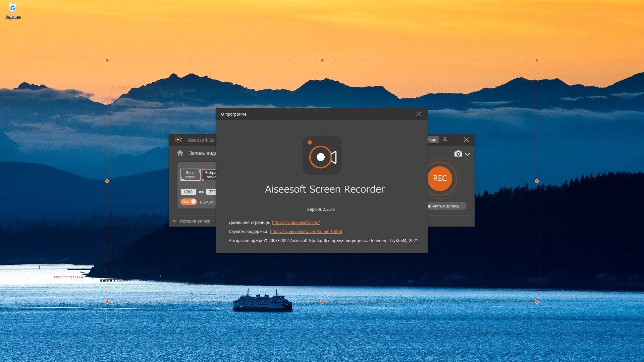Expand the dropdown arrow beside camera icon
The width and height of the screenshot is (644, 362).
point(468,154)
